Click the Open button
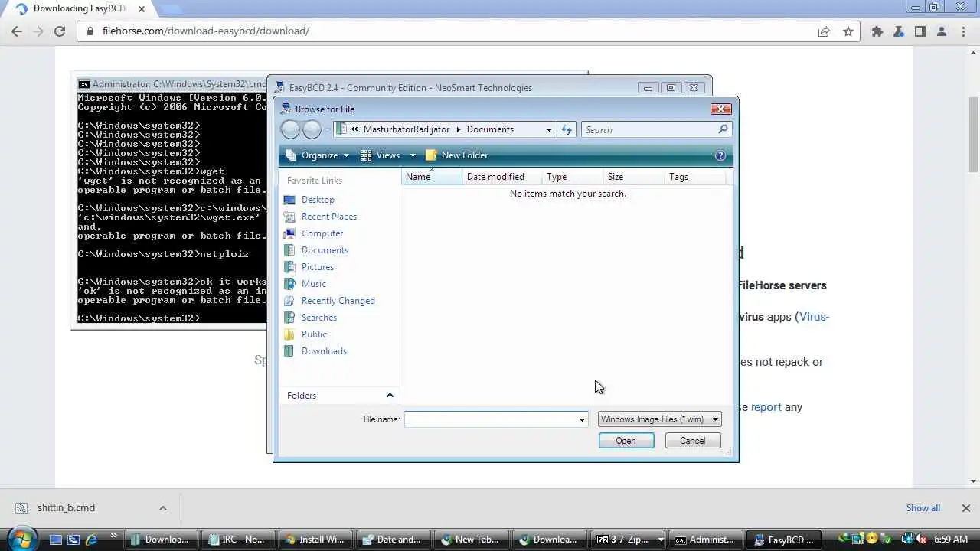 [626, 441]
